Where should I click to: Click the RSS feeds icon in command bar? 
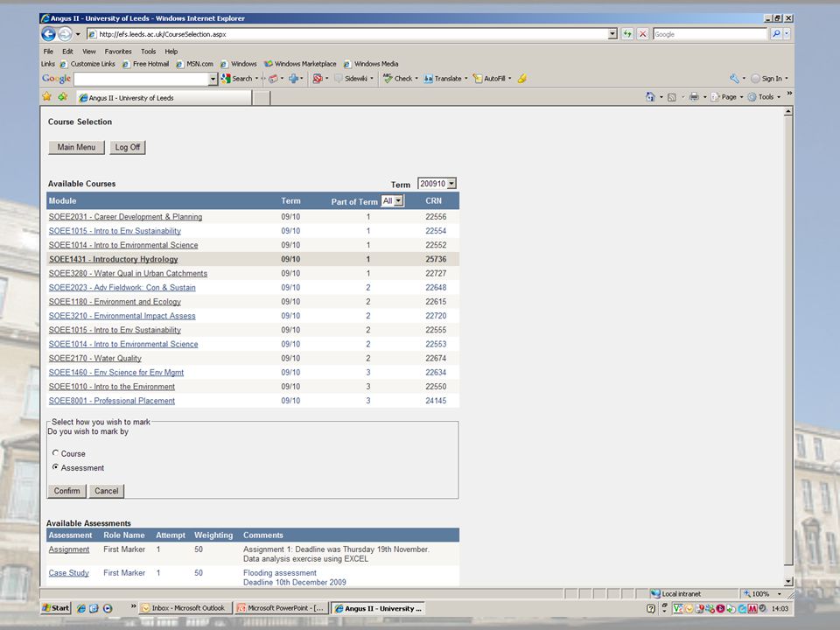(x=672, y=97)
